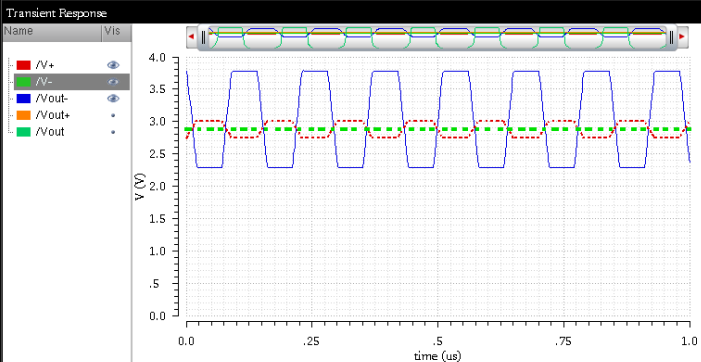
Task: Click the V (V) y-axis label
Action: click(140, 187)
